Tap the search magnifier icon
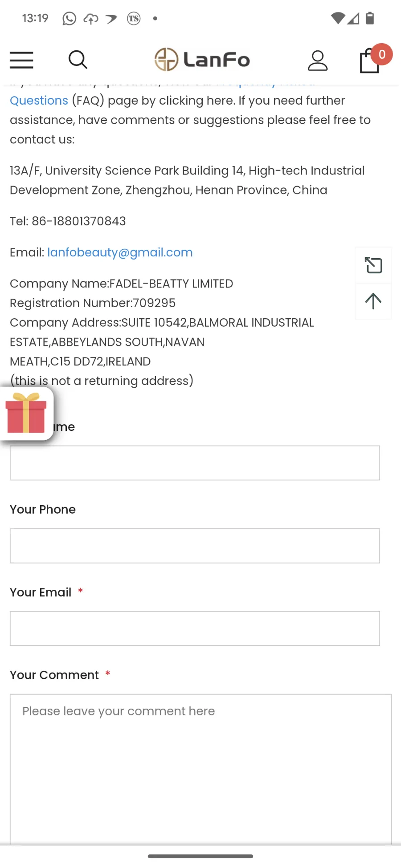Image resolution: width=401 pixels, height=868 pixels. [x=78, y=60]
